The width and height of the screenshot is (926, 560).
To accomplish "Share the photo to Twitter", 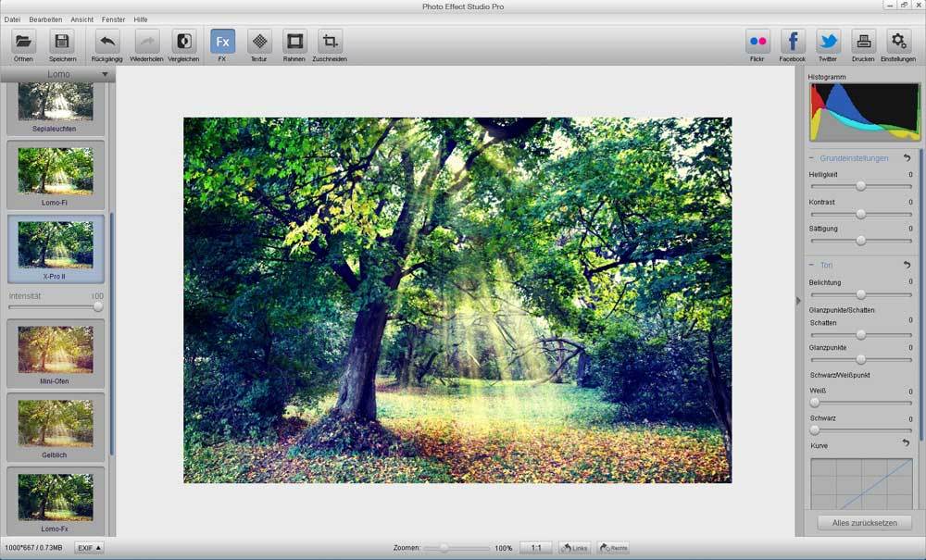I will [828, 42].
